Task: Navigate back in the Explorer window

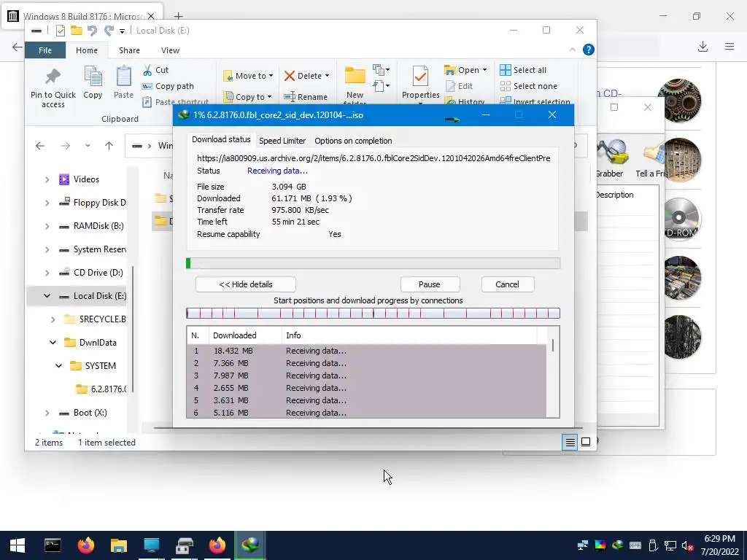Action: [40, 146]
